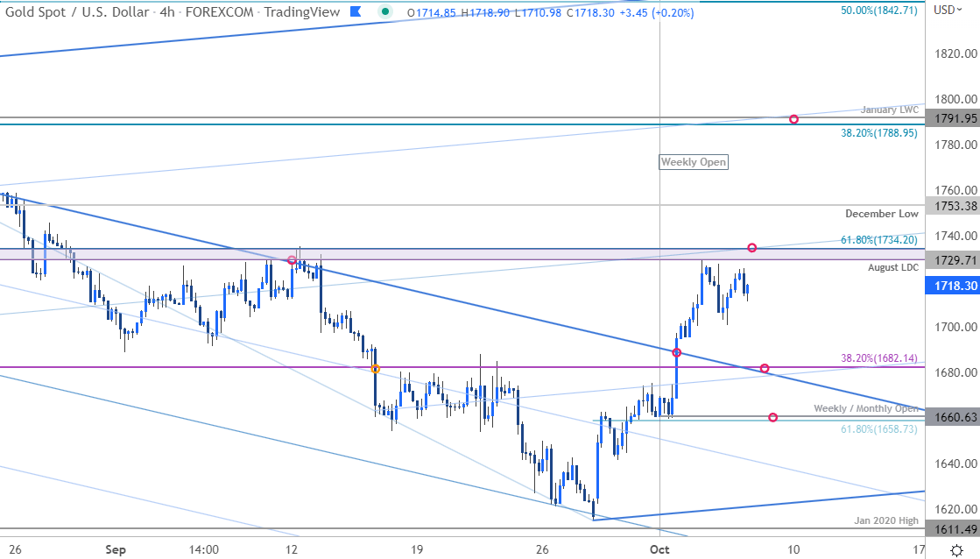
Task: Click the FOREXCOM source label
Action: pos(219,12)
